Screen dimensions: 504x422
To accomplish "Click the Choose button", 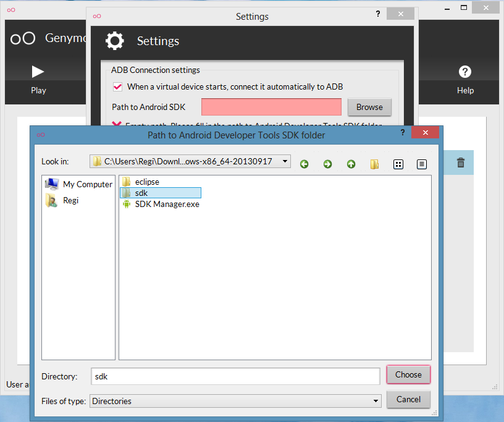I will 408,374.
